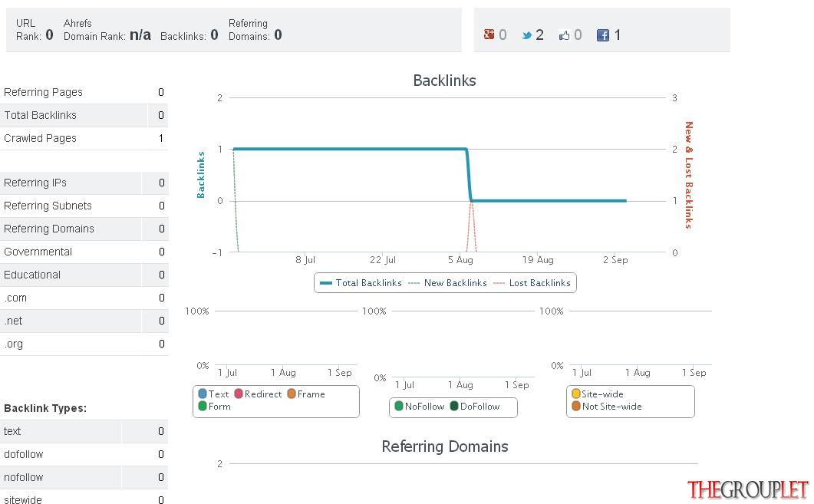The image size is (814, 504).
Task: Click the Twitter bird icon
Action: pyautogui.click(x=527, y=35)
